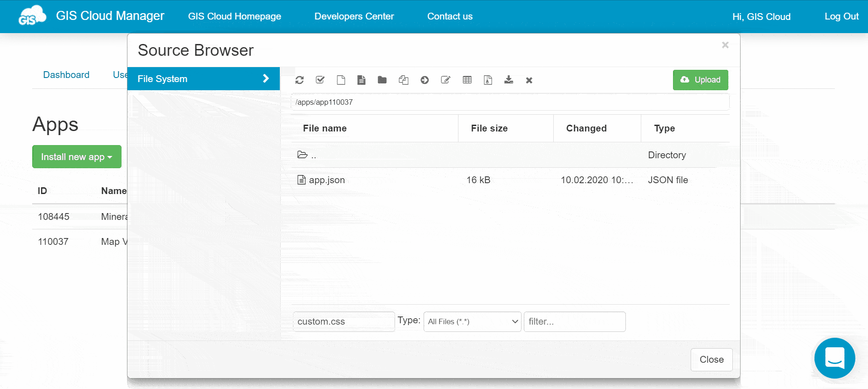Click the parent directory folder icon
Viewport: 868px width, 389px height.
click(302, 155)
